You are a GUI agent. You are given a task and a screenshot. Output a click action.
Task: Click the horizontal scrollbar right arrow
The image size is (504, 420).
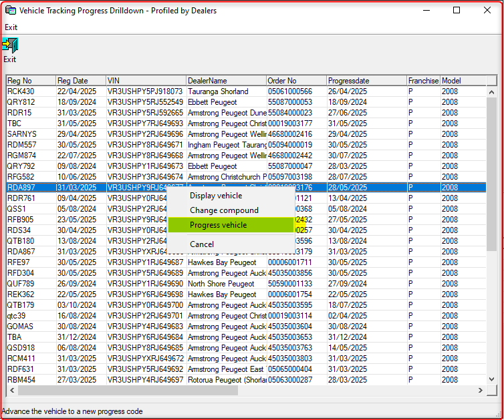pos(480,391)
